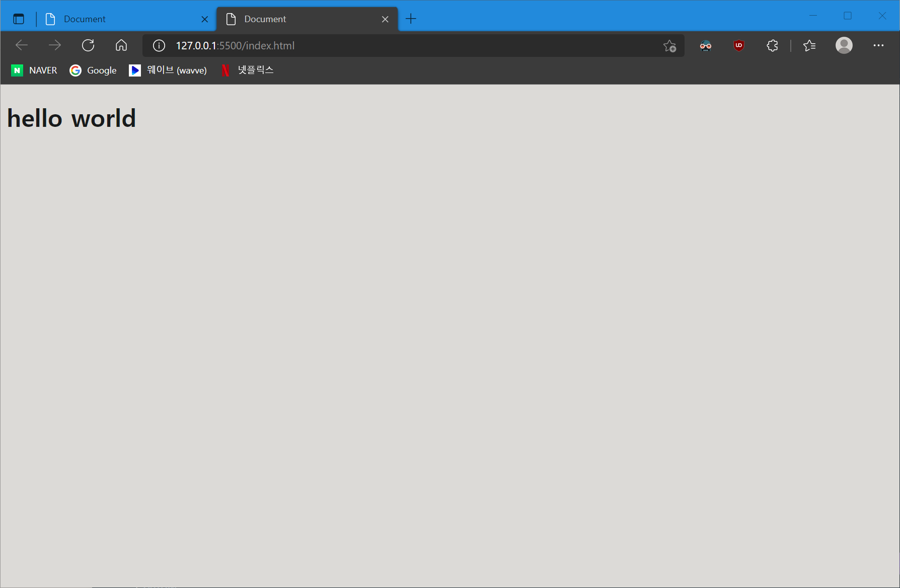Image resolution: width=900 pixels, height=588 pixels.
Task: Select the active second Document tab
Action: coord(307,19)
